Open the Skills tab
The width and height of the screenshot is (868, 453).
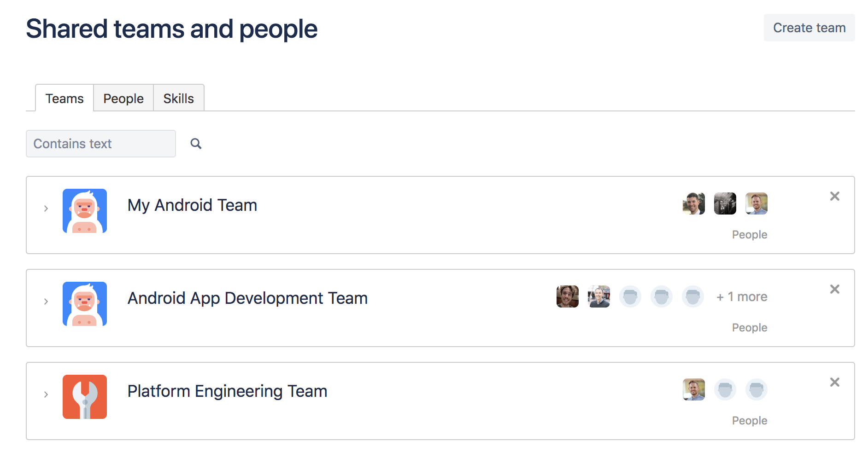178,99
